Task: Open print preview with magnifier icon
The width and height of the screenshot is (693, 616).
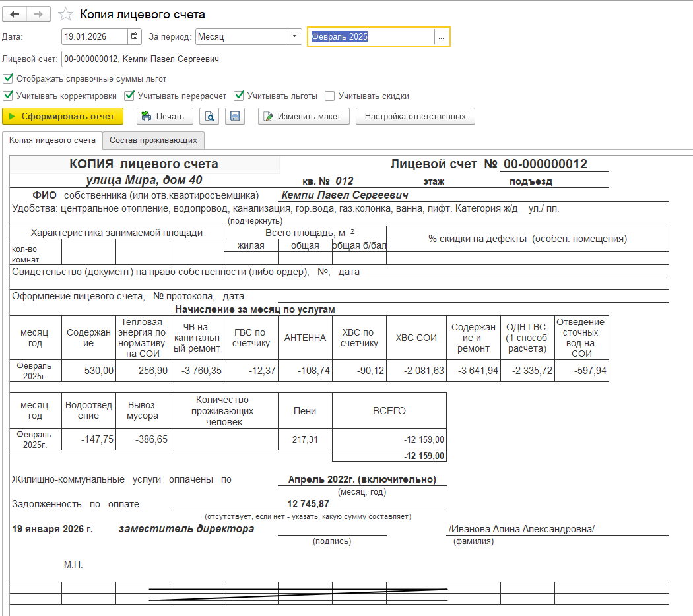Action: (x=209, y=117)
